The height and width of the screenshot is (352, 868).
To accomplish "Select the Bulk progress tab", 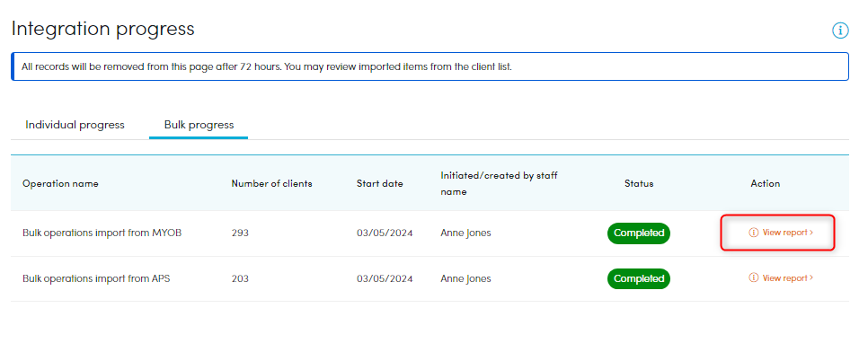I will coord(199,125).
